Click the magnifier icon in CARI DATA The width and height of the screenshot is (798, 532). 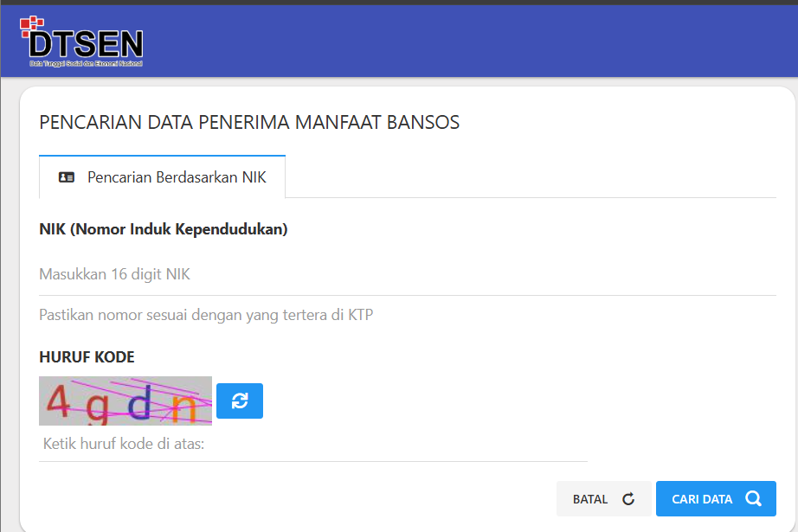coord(753,498)
